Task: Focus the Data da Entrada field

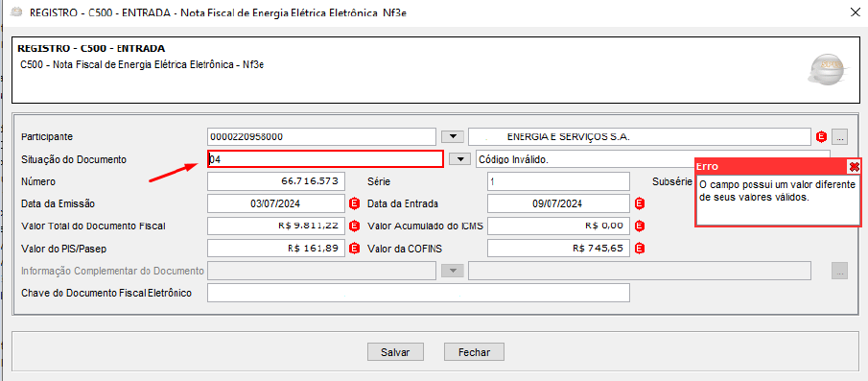Action: tap(558, 203)
